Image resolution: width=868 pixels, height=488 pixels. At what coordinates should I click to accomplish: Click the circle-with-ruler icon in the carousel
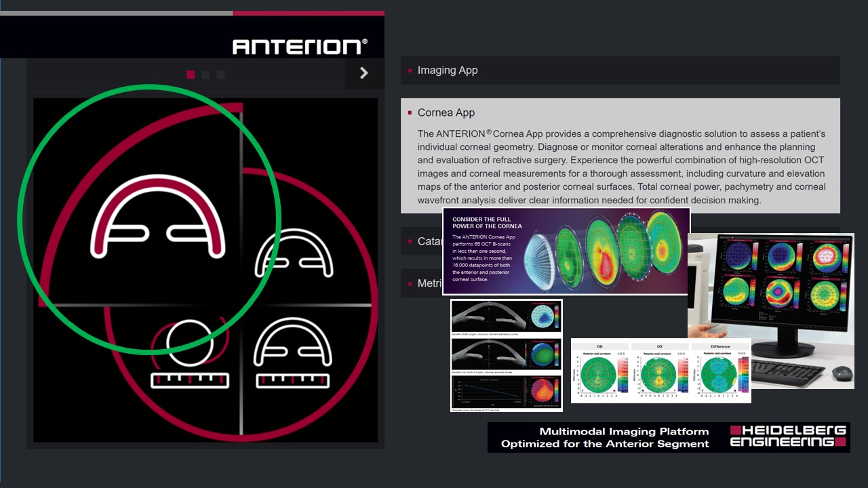[189, 354]
